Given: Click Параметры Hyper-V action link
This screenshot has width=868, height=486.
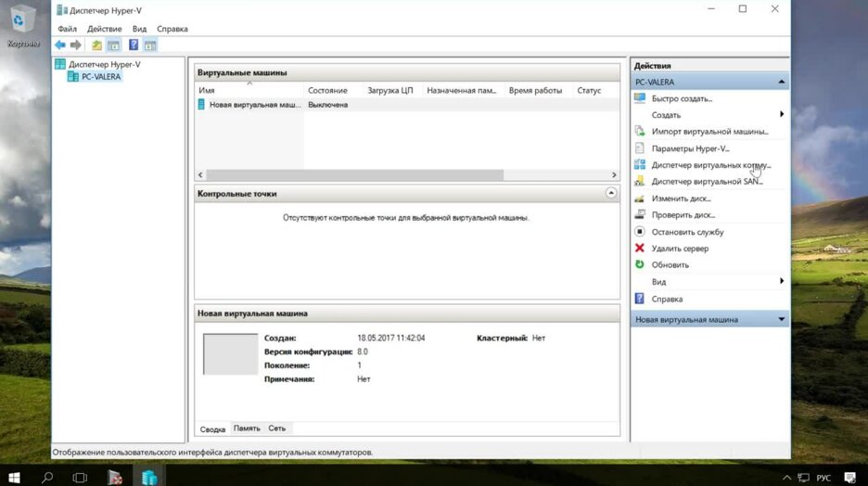Looking at the screenshot, I should click(690, 148).
